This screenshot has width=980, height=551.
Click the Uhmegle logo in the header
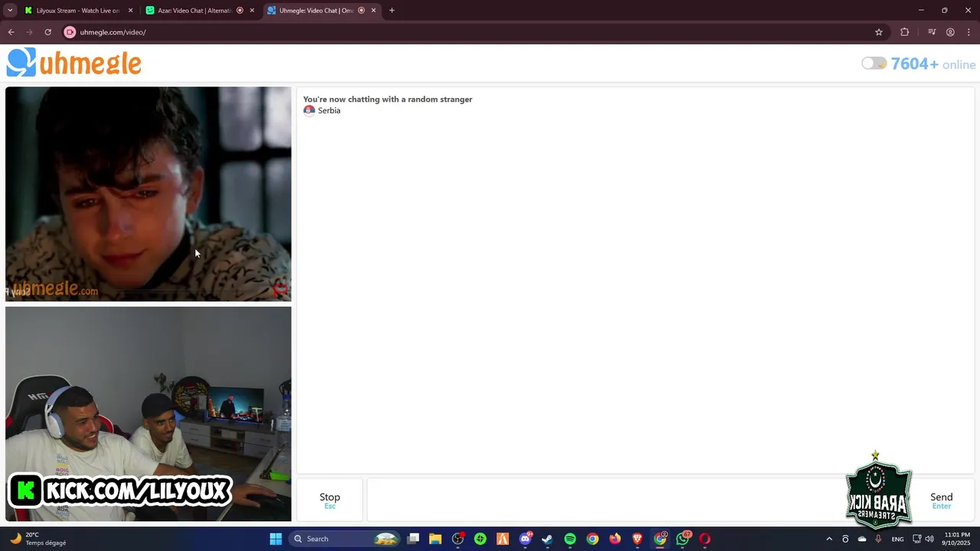coord(74,63)
